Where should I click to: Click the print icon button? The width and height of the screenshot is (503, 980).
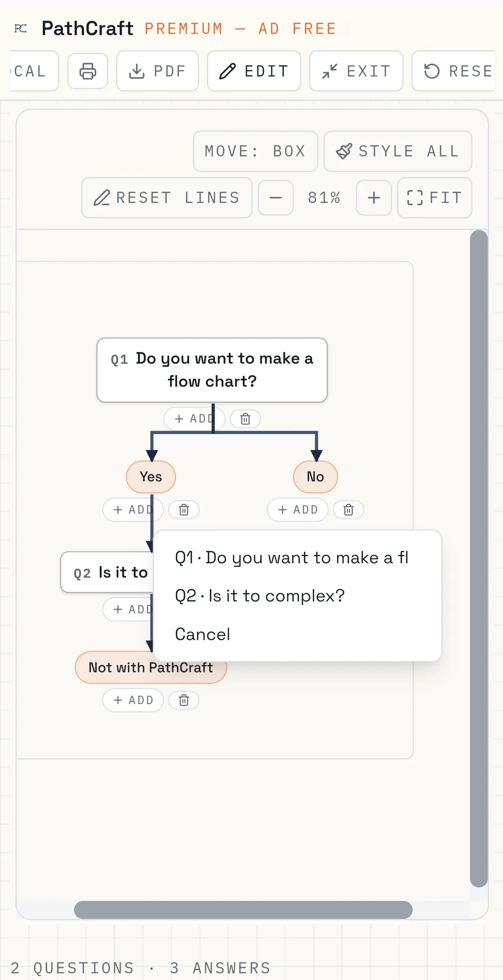click(x=88, y=71)
